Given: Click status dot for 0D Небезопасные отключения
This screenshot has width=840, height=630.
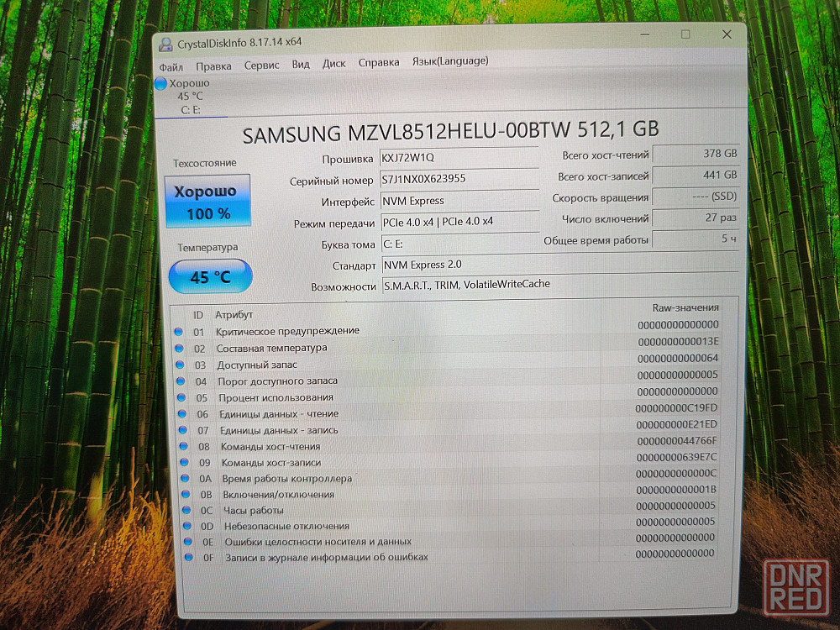Looking at the screenshot, I should (187, 526).
